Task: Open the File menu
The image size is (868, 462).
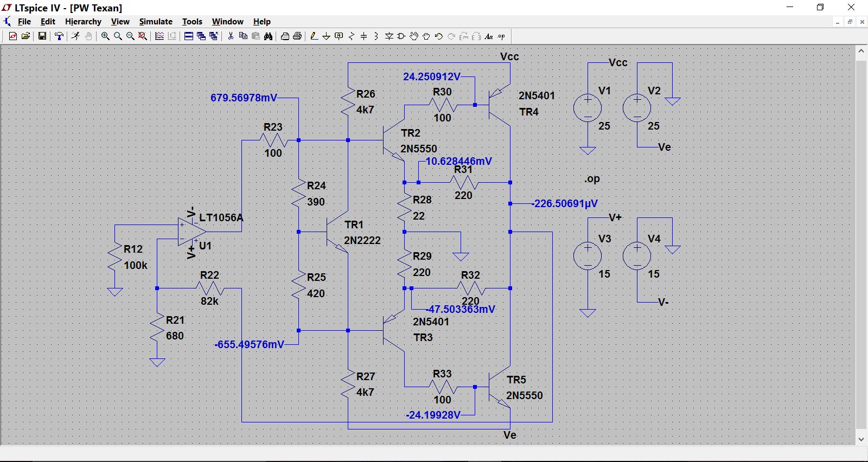Action: coord(24,22)
